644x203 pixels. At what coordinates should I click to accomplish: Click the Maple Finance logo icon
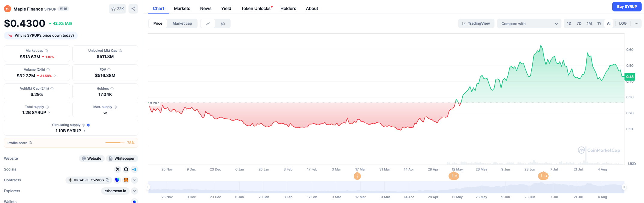point(8,9)
